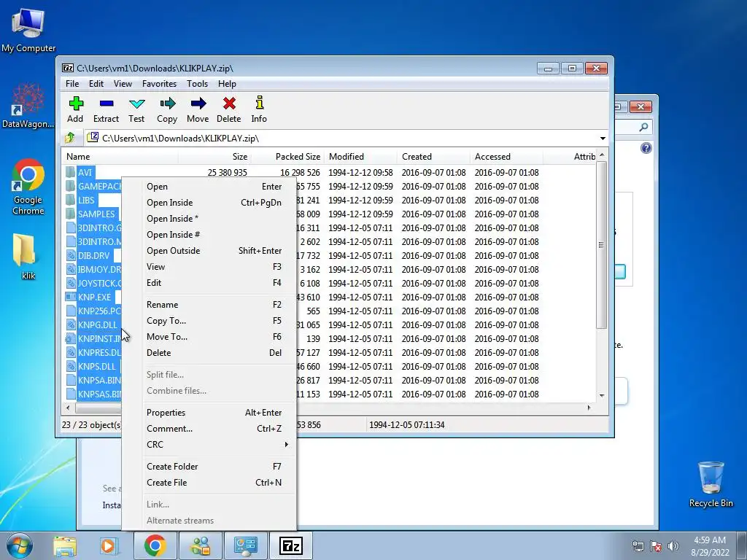Screen dimensions: 747x560
Task: Open My Computer desktop icon
Action: 28,30
